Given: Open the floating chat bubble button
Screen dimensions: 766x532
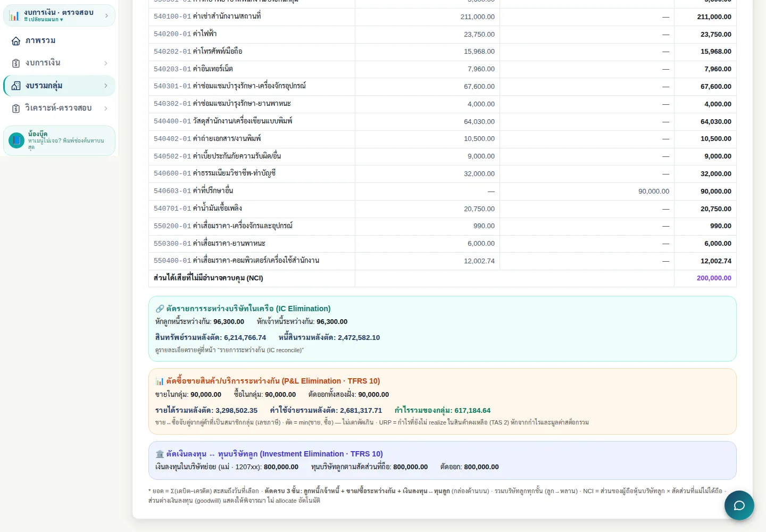Looking at the screenshot, I should (739, 505).
